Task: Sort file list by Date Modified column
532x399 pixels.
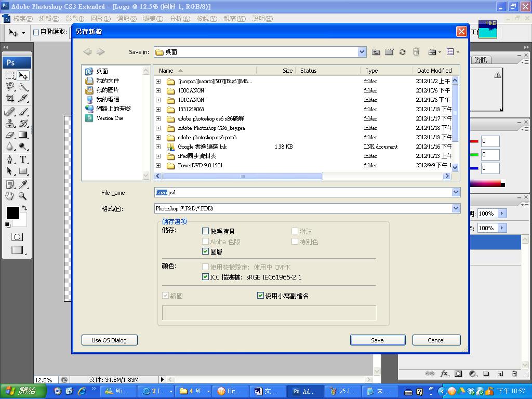Action: (x=434, y=71)
